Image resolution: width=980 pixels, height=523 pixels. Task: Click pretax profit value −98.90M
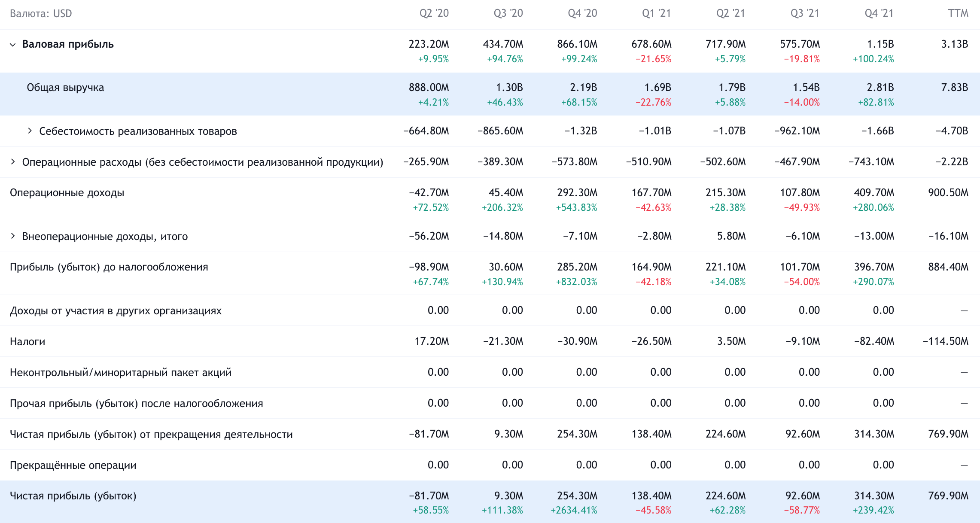429,267
